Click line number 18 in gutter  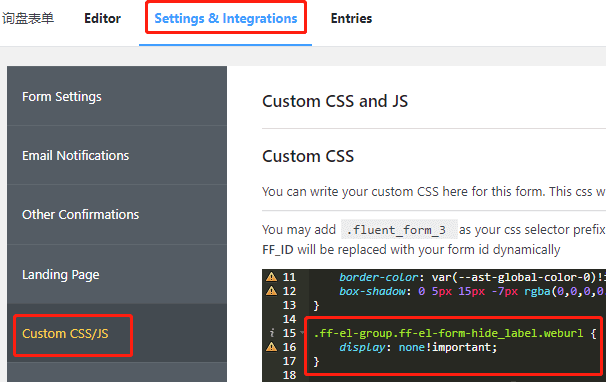click(x=289, y=375)
